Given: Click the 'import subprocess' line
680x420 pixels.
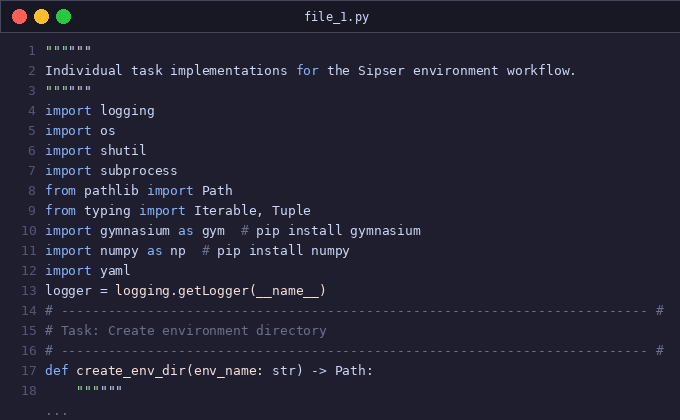Looking at the screenshot, I should pos(111,171).
